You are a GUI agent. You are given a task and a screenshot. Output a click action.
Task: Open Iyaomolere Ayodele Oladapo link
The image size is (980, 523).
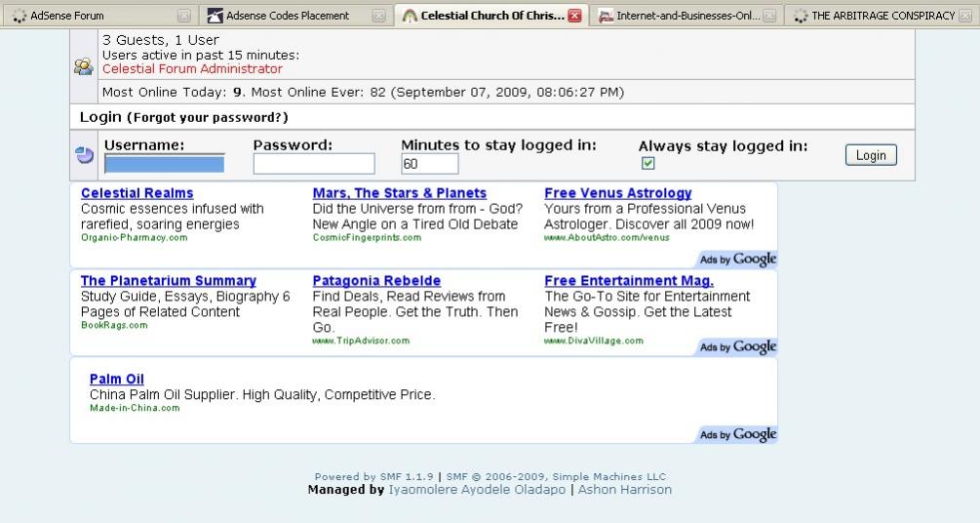[x=477, y=490]
